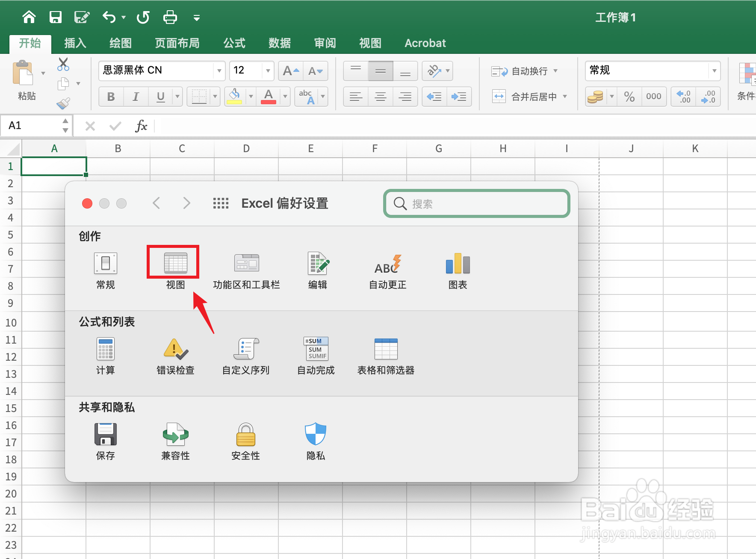756x559 pixels.
Task: Open the font name dropdown 思源黑体 CN
Action: 219,71
